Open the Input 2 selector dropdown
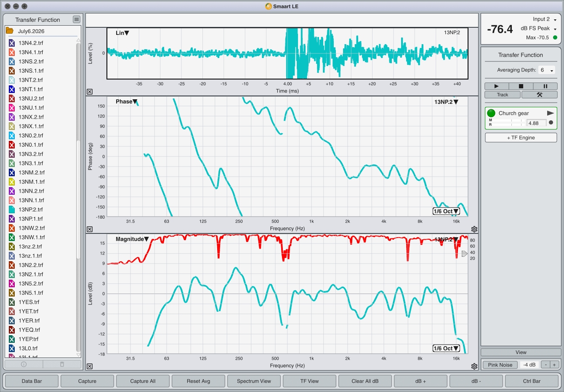The width and height of the screenshot is (564, 392). (x=545, y=19)
